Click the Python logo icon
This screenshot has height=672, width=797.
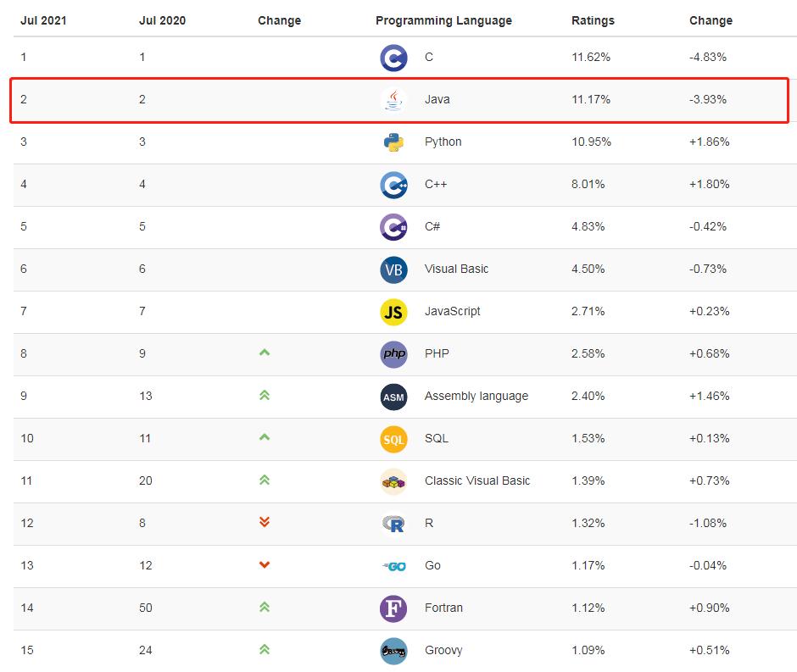393,142
